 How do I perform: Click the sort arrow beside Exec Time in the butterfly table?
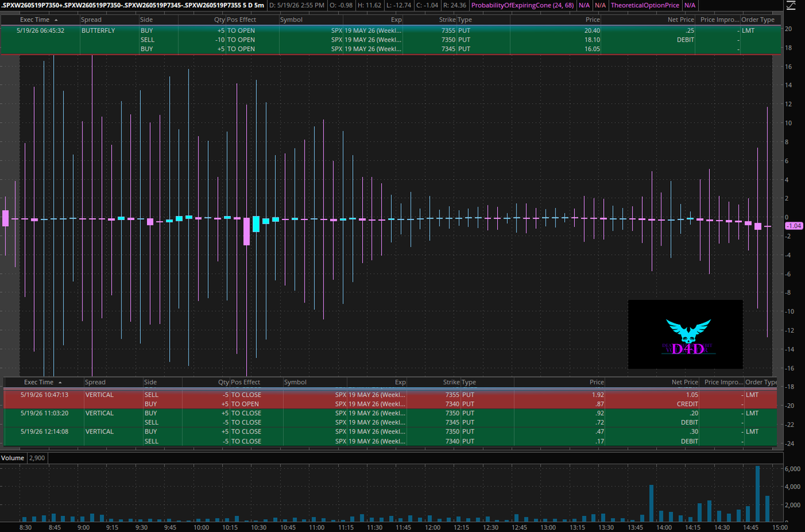point(57,20)
